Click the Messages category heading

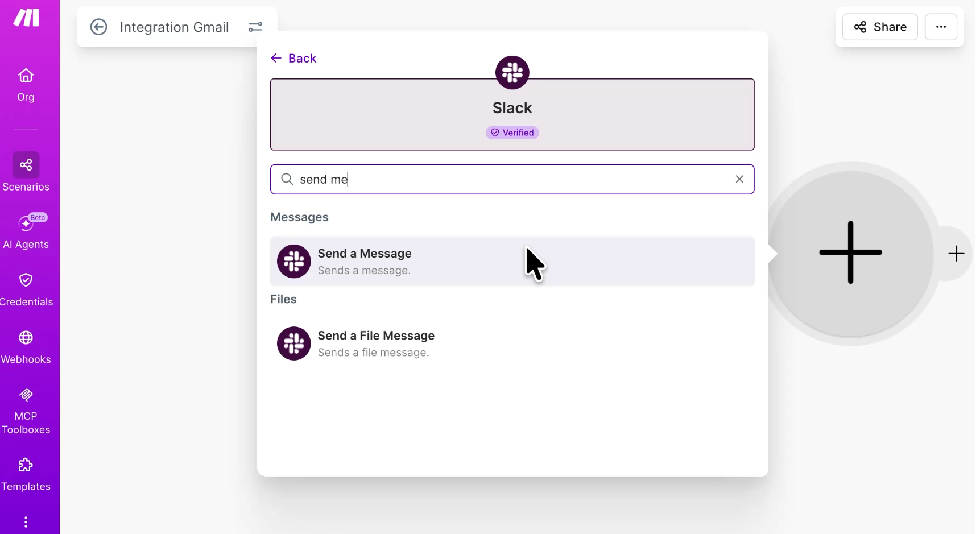coord(299,217)
